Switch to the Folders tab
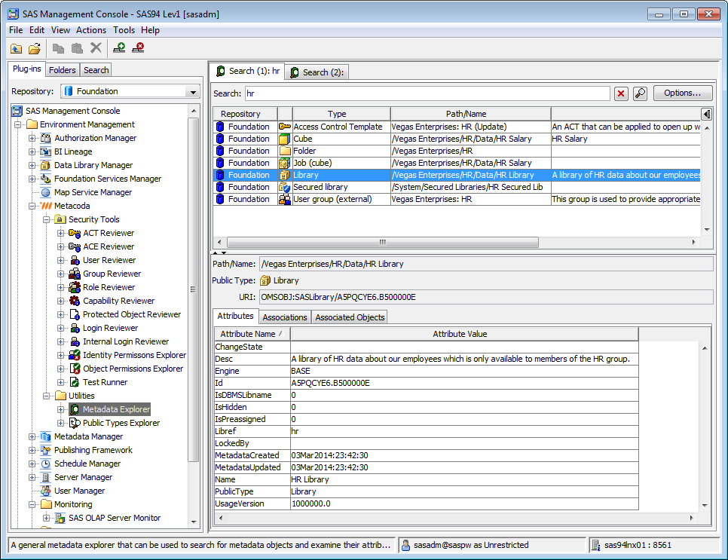728x560 pixels. tap(63, 70)
